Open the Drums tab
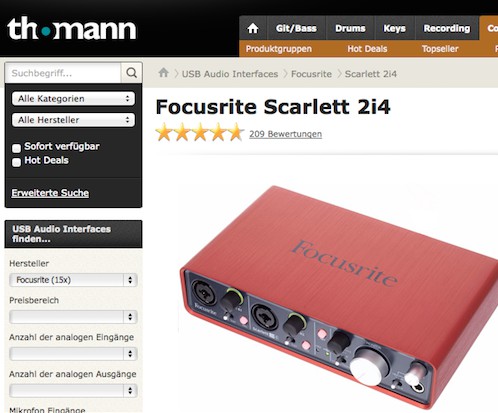This screenshot has height=413, width=498. tap(350, 28)
